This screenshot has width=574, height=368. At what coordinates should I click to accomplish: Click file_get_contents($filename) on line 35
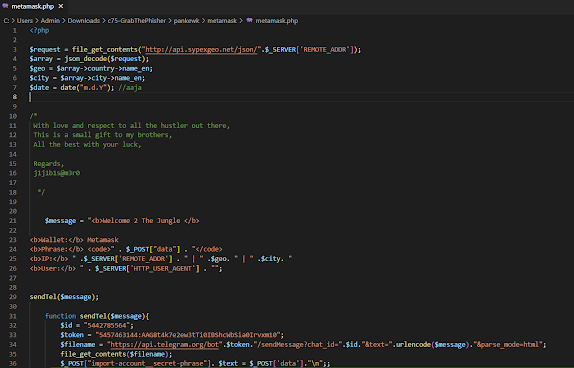(x=116, y=354)
